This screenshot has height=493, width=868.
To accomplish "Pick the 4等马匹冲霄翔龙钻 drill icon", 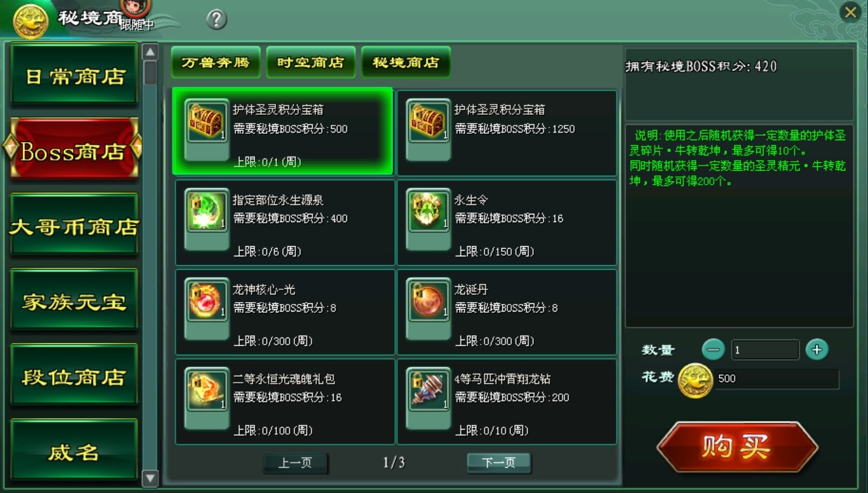I will (x=429, y=390).
